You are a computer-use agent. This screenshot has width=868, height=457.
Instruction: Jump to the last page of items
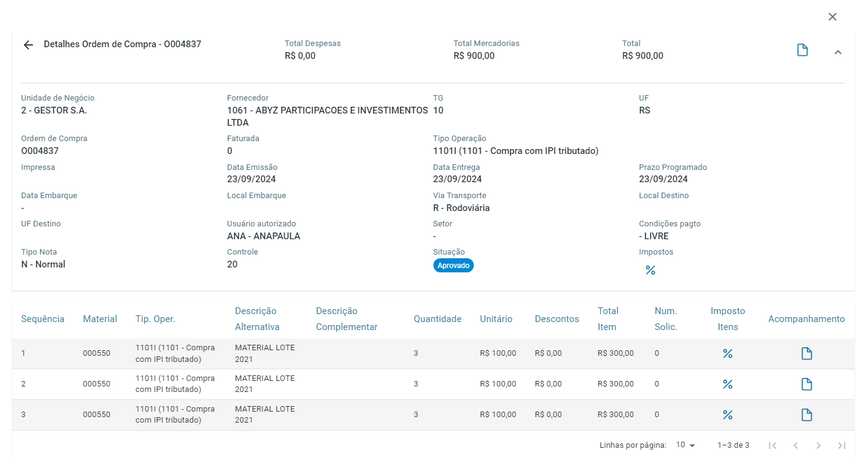pos(842,445)
